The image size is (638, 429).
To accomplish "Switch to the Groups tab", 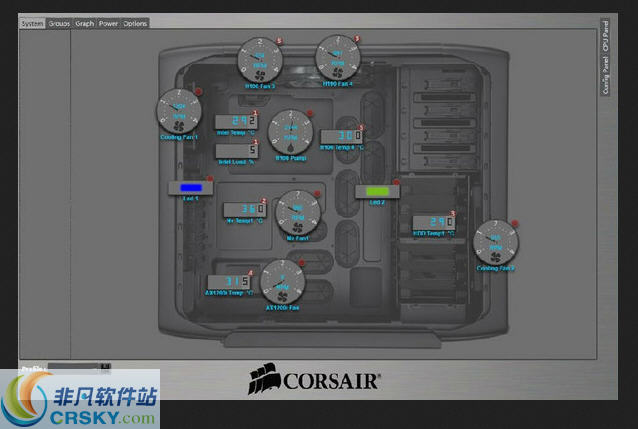I will [x=59, y=24].
